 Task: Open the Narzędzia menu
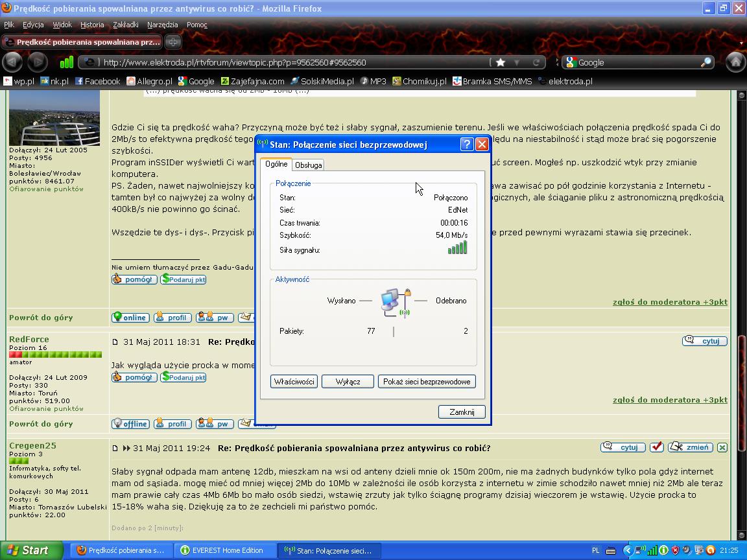[x=163, y=25]
